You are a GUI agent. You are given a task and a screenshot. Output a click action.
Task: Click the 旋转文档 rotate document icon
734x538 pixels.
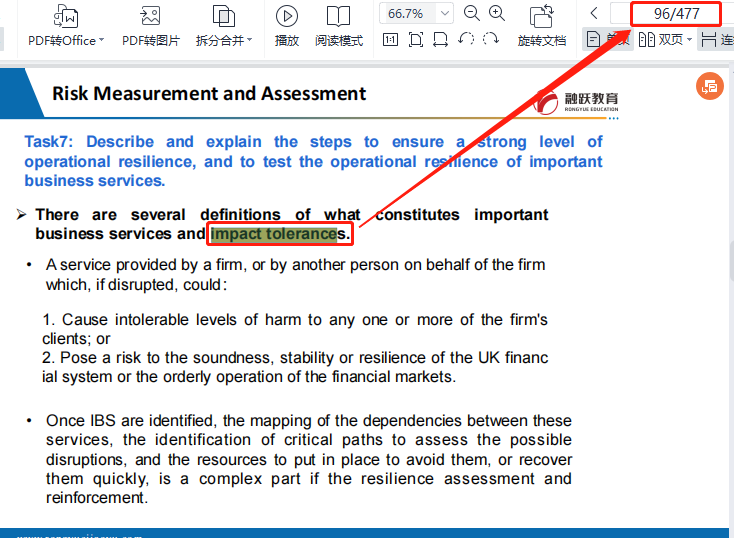542,16
